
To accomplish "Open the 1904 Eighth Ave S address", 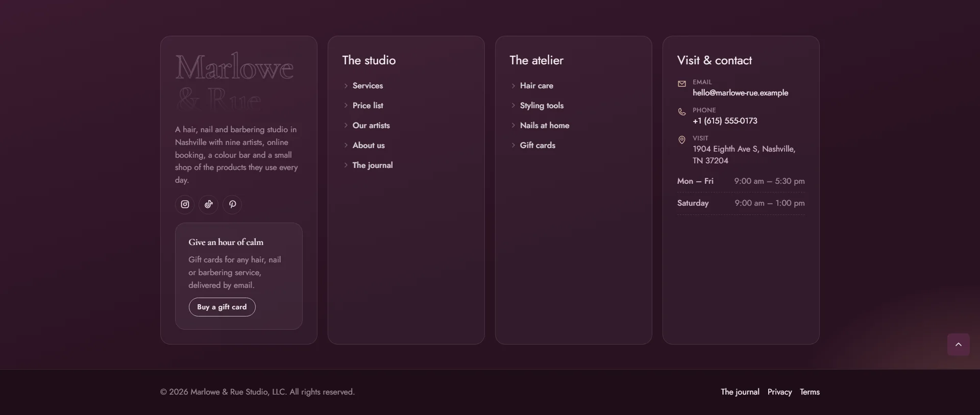I will point(744,155).
